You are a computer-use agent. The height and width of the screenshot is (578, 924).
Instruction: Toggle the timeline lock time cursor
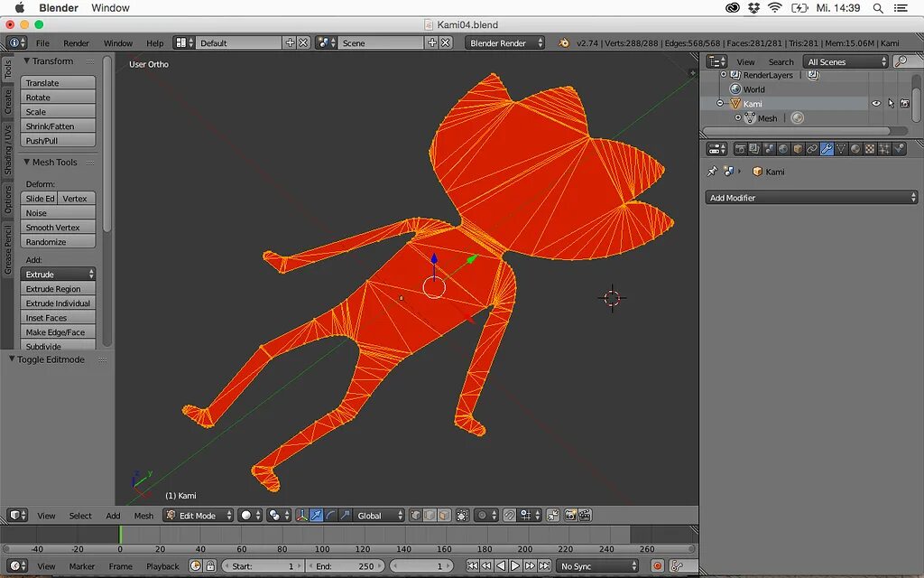[210, 566]
